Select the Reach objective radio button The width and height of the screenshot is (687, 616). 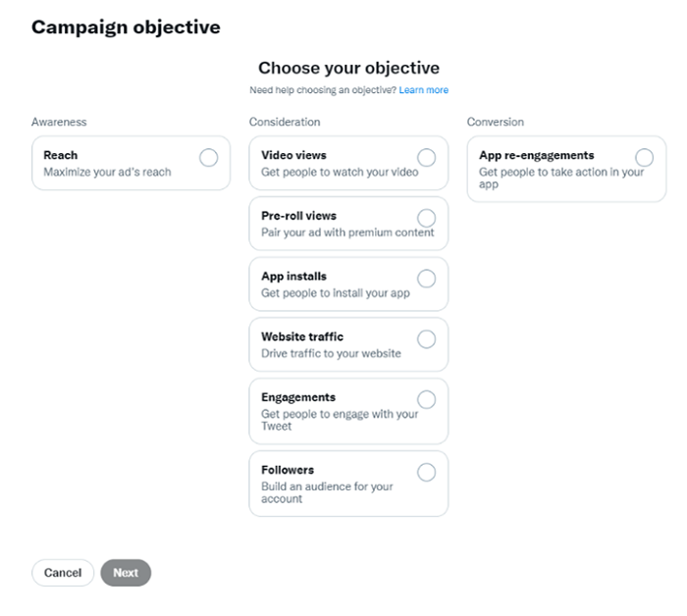tap(208, 158)
